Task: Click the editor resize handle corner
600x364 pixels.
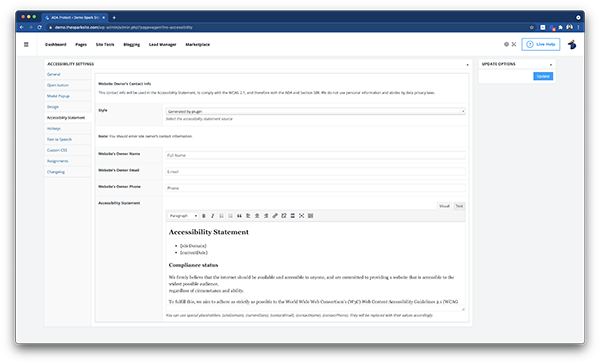Action: click(x=463, y=309)
